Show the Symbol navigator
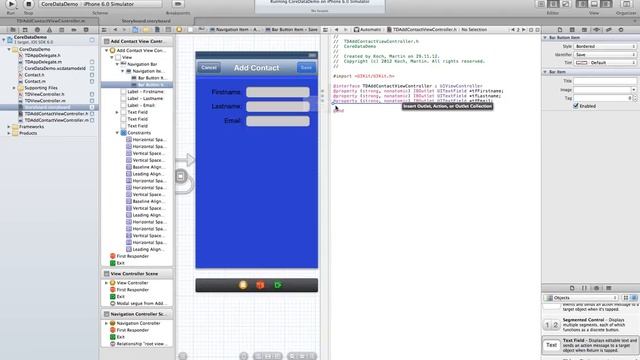 [x=25, y=30]
